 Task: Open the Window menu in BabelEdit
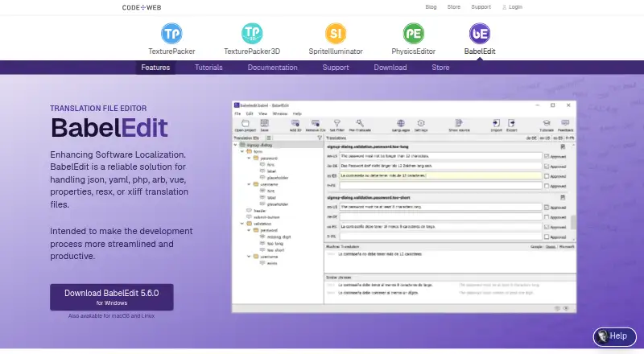point(279,113)
